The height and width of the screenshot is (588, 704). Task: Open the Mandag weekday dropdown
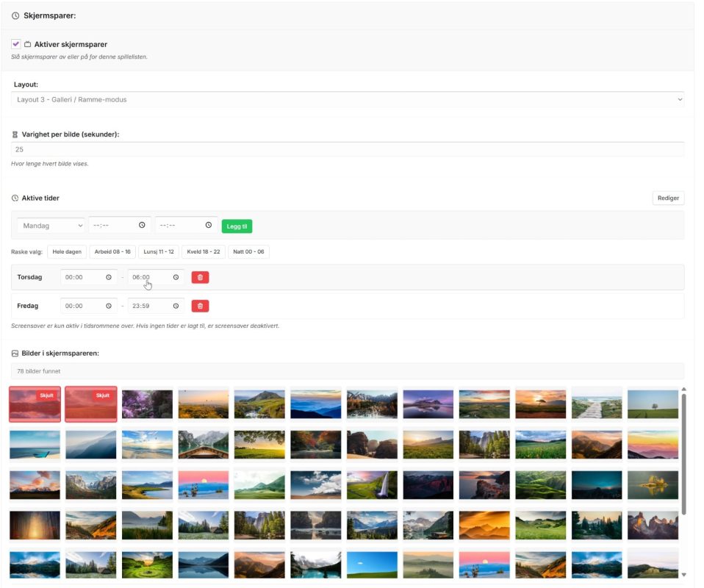coord(51,226)
